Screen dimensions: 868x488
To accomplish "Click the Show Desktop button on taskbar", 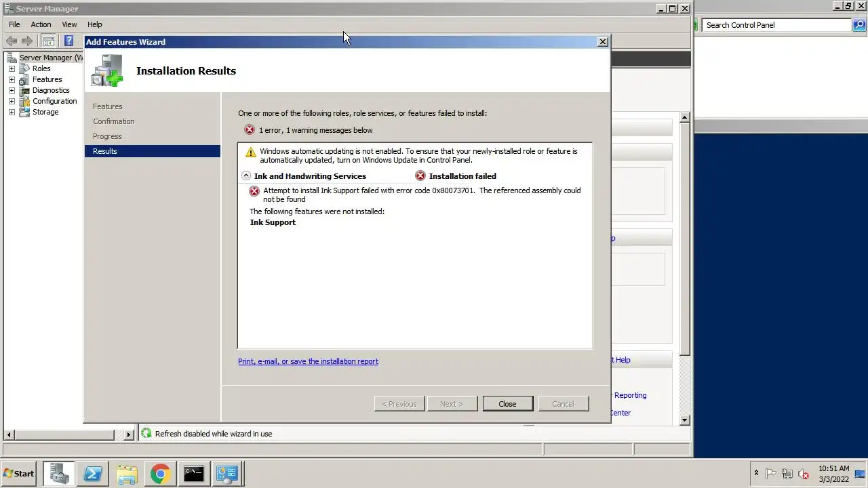I will point(860,474).
